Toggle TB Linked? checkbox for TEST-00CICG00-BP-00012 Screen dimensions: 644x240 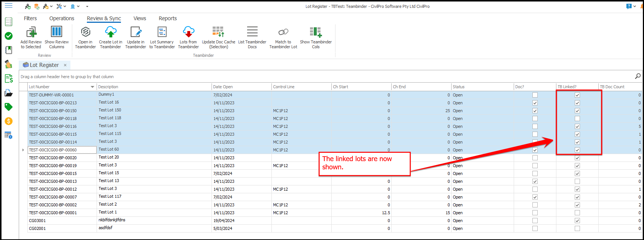(x=577, y=189)
